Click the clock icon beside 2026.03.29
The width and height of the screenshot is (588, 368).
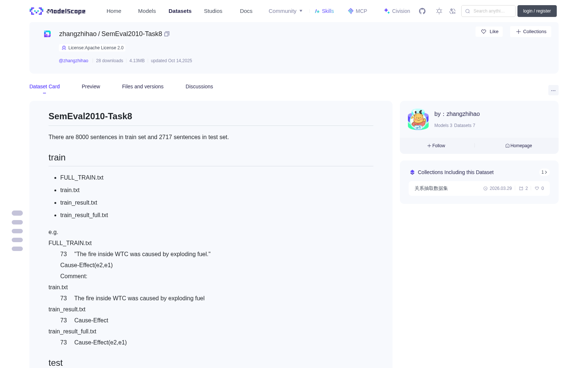pos(485,188)
